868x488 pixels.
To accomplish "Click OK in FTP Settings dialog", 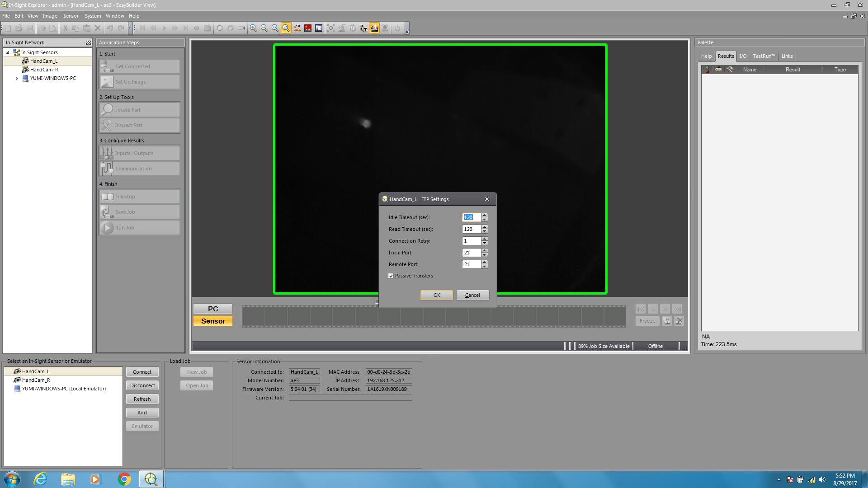I will click(x=436, y=295).
